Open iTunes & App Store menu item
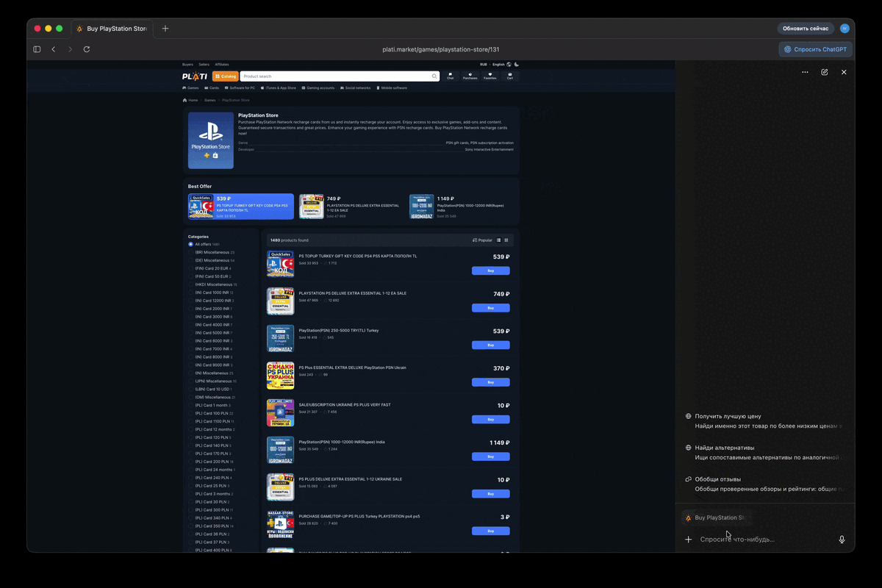Viewport: 882px width, 588px height. coord(278,87)
